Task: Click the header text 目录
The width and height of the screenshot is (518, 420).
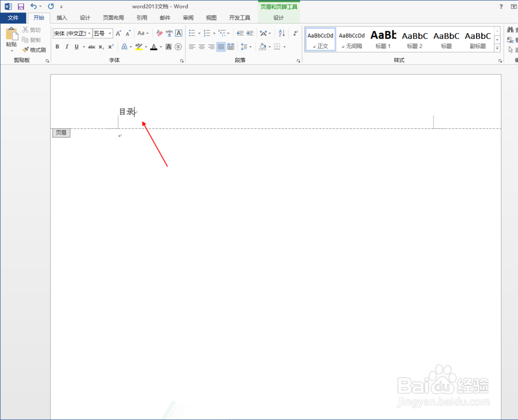Action: (126, 112)
